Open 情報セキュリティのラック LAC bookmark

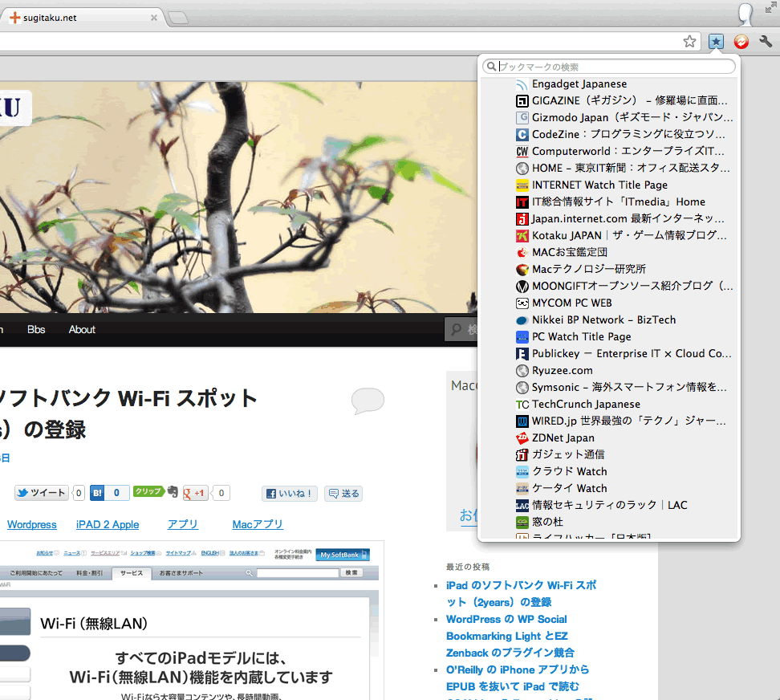point(609,506)
